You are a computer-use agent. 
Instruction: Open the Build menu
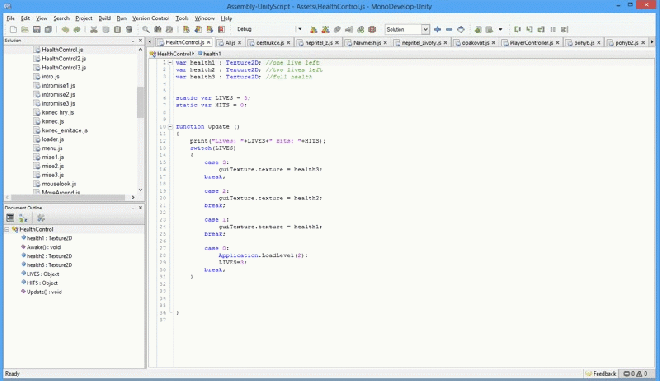pos(104,19)
